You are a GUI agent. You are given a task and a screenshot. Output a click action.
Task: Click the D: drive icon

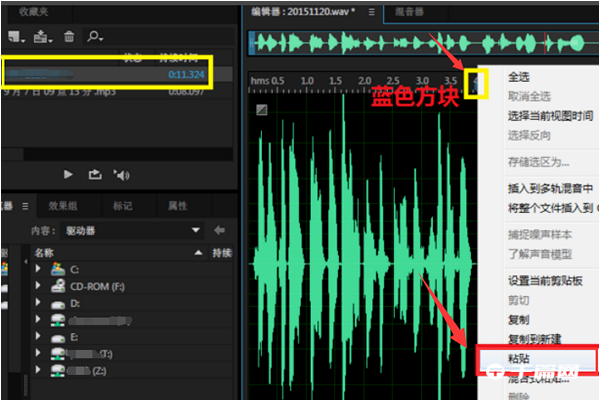(x=58, y=304)
